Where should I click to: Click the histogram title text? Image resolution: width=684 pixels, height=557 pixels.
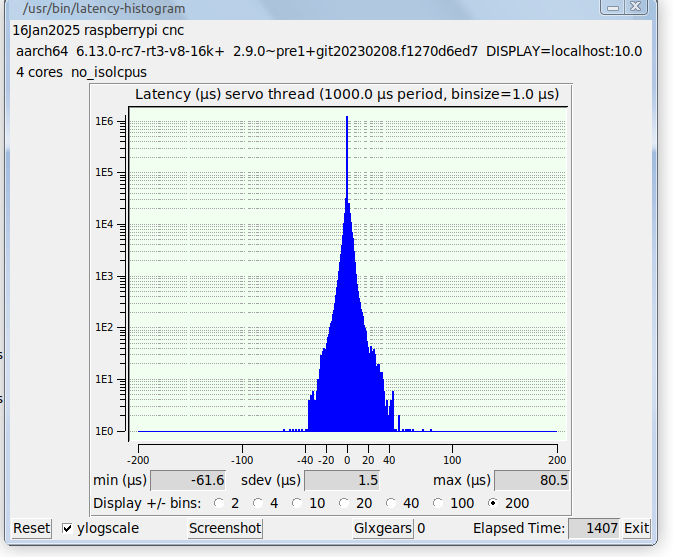coord(347,94)
